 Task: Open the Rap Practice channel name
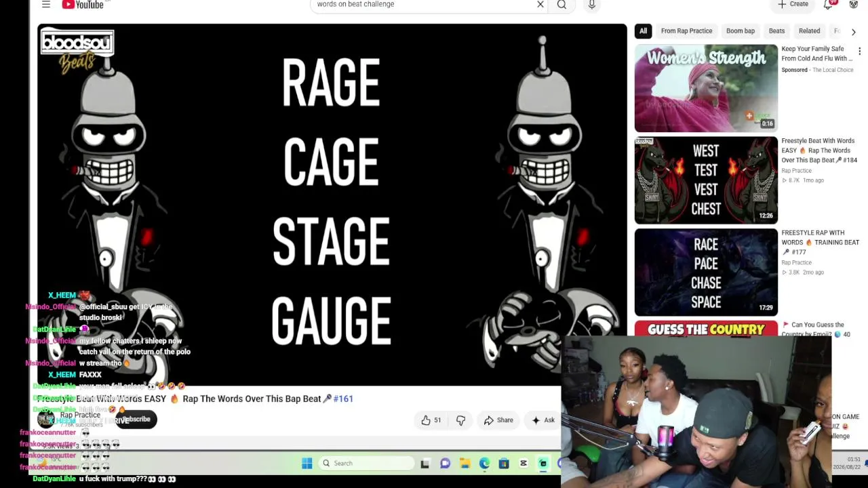pyautogui.click(x=80, y=415)
